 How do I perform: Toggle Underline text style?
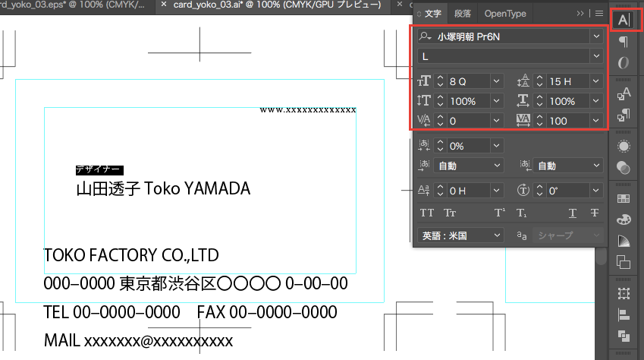pos(573,213)
